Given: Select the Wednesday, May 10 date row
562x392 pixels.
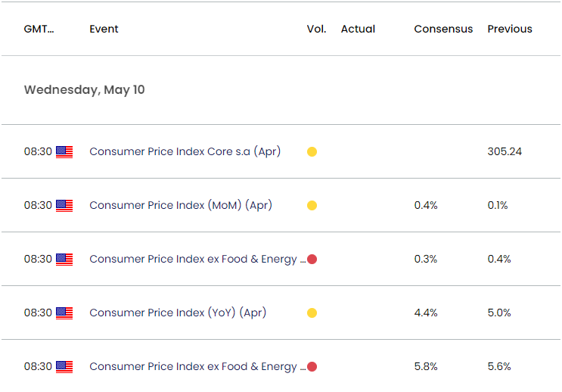Looking at the screenshot, I should click(84, 90).
